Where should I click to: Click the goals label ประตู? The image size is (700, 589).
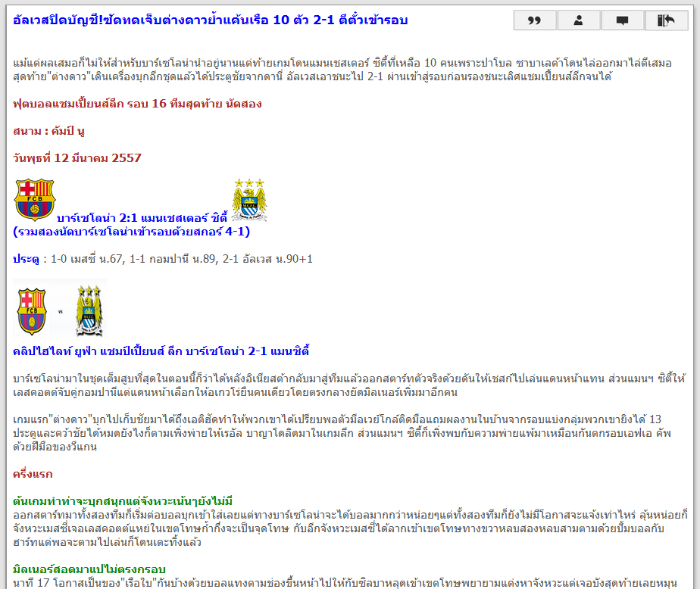point(26,259)
